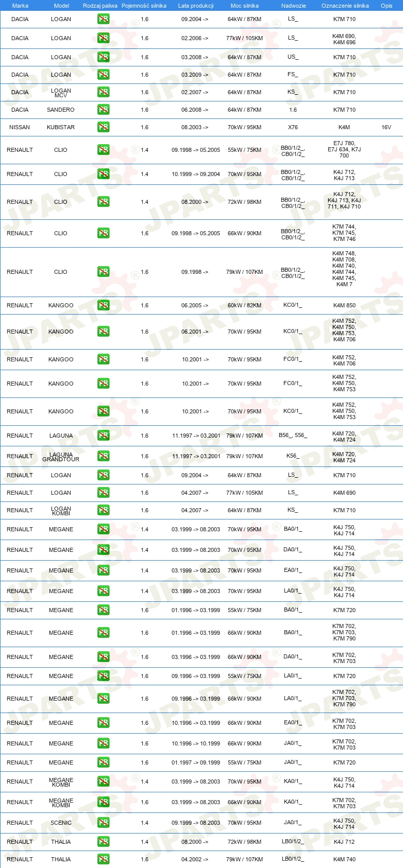Click the Model column header

(x=61, y=6)
